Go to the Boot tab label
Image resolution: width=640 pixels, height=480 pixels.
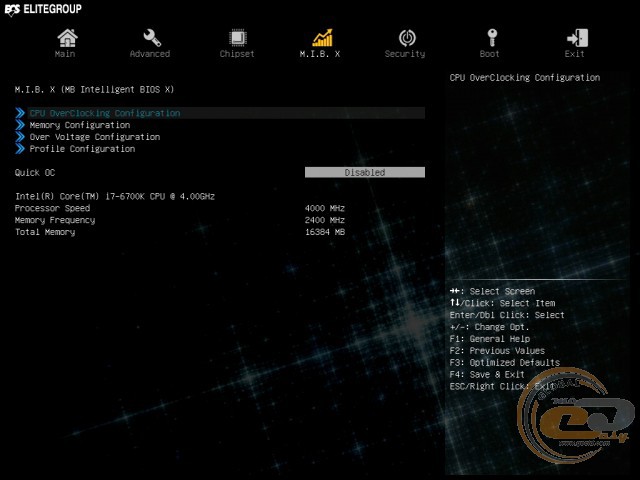click(x=489, y=54)
